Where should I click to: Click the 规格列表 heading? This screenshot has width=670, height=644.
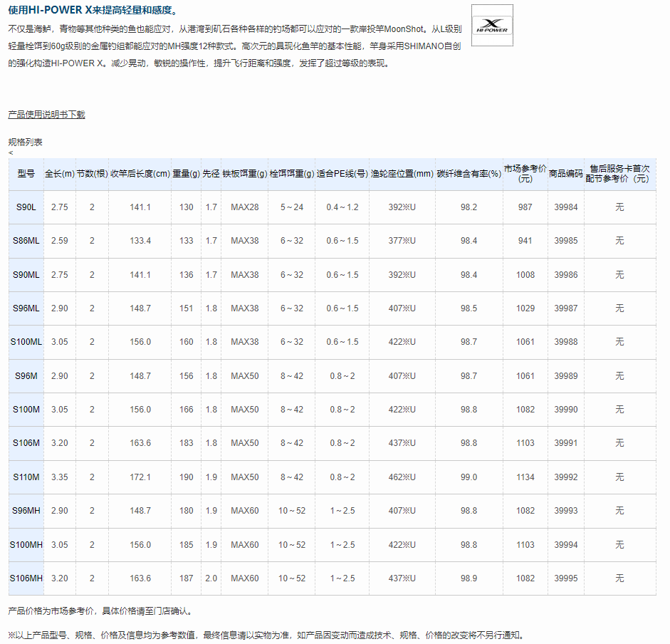click(25, 142)
